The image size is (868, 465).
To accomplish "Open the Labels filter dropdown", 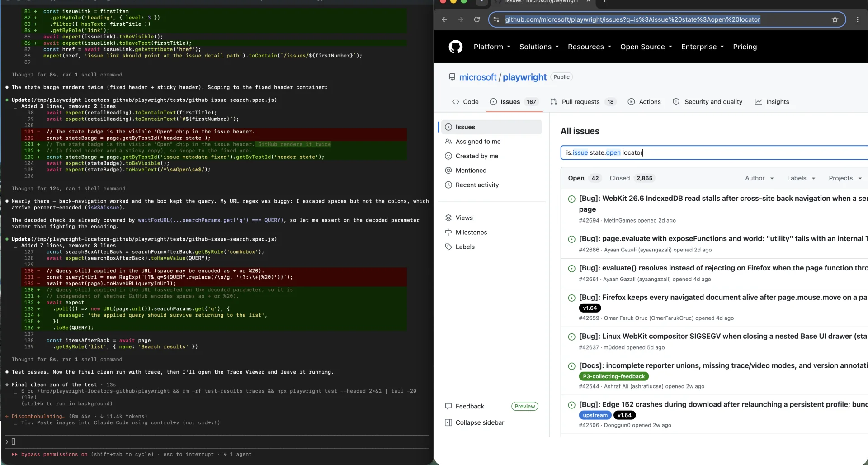I will coord(801,178).
